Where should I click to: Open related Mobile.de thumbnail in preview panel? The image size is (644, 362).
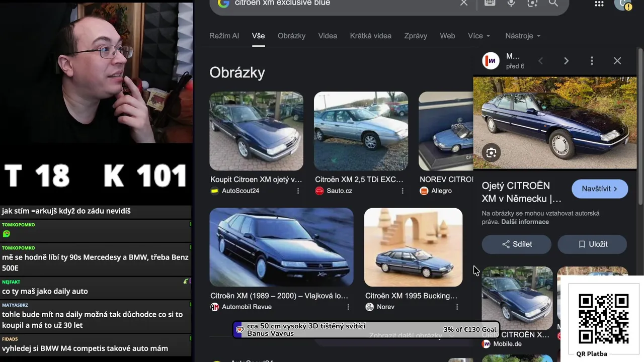pos(517,298)
